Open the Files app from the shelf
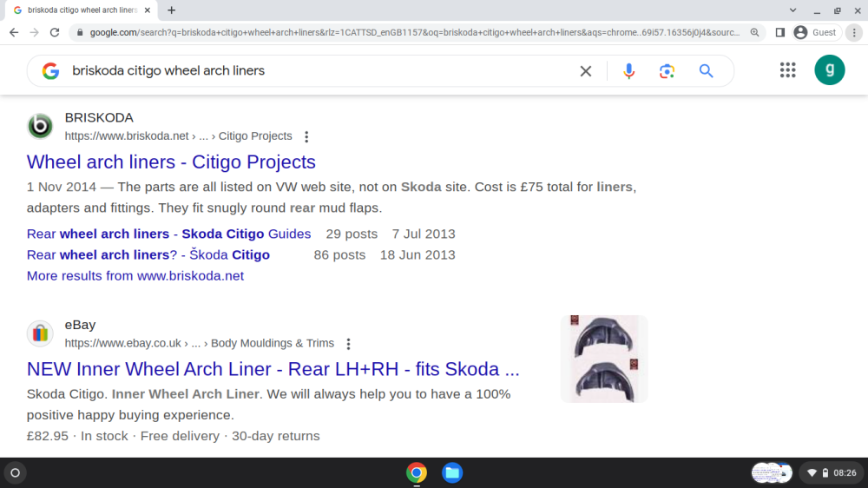Viewport: 868px width, 488px height. click(452, 473)
